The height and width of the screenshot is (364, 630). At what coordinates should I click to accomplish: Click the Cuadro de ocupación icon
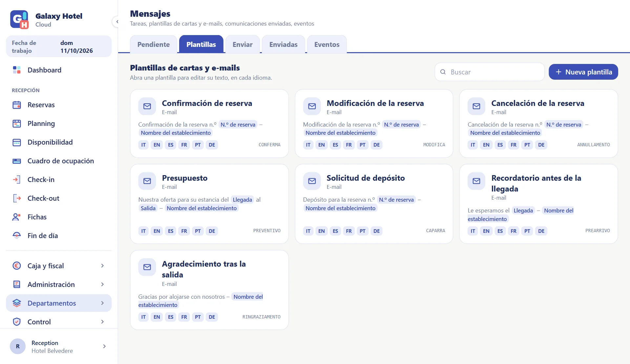[17, 161]
